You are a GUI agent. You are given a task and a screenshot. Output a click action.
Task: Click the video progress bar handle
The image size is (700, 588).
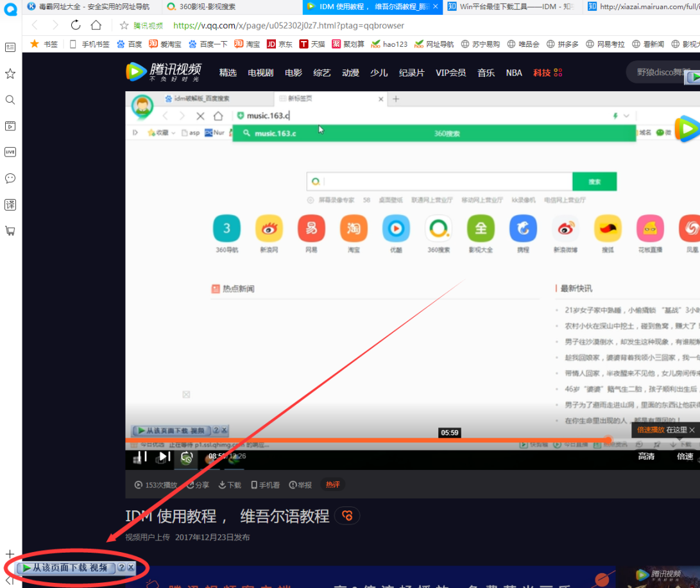click(608, 440)
